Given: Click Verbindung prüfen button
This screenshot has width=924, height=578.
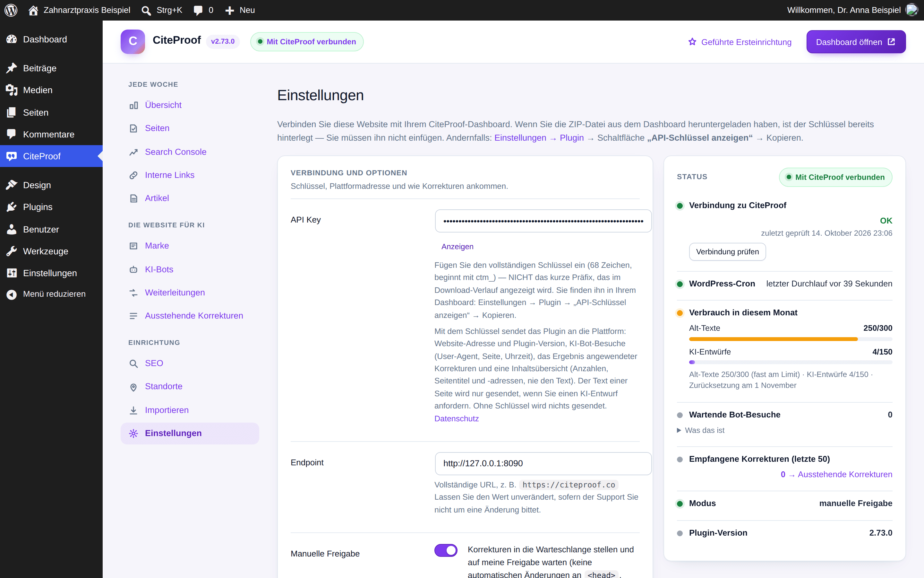Looking at the screenshot, I should [727, 252].
